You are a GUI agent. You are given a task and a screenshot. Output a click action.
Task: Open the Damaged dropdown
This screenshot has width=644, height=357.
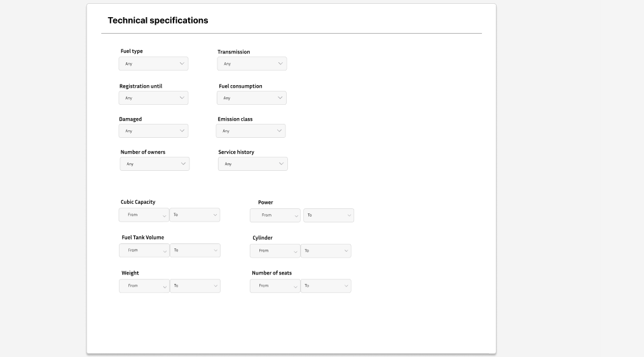[153, 131]
